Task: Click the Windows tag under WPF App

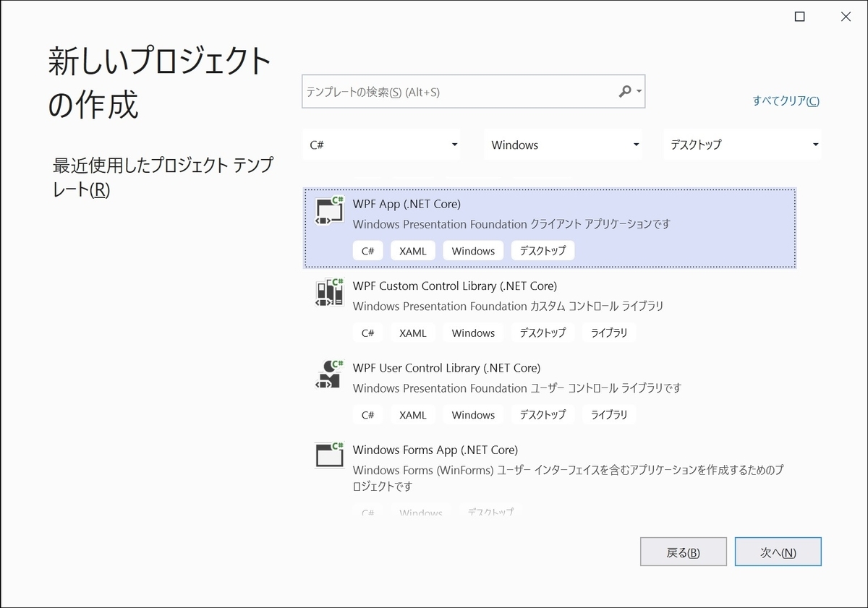Action: 473,251
